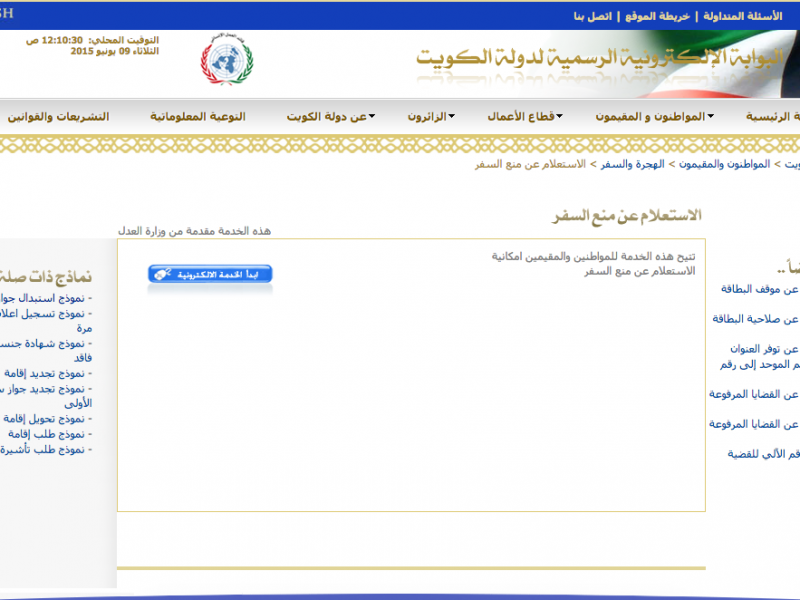Go to المواطنون والمقيمون in the breadcrumb
Viewport: 800px width, 600px height.
[724, 164]
